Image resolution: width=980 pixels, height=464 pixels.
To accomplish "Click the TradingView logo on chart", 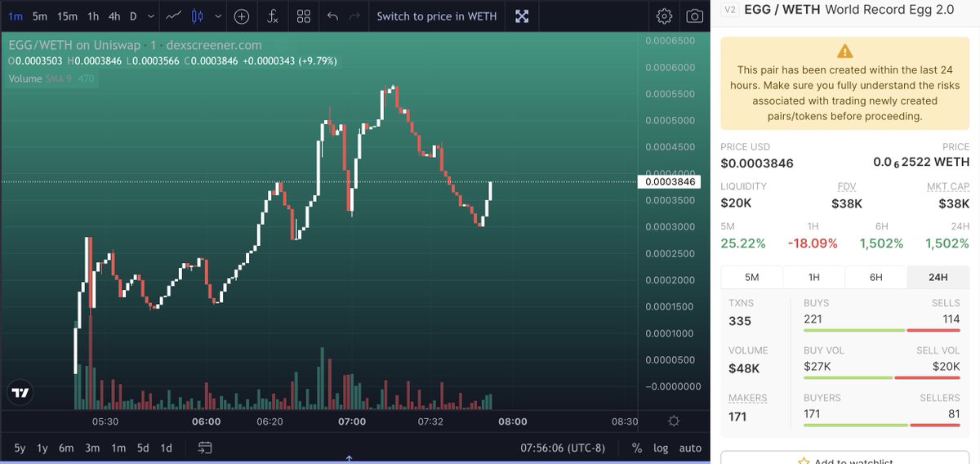I will point(20,393).
